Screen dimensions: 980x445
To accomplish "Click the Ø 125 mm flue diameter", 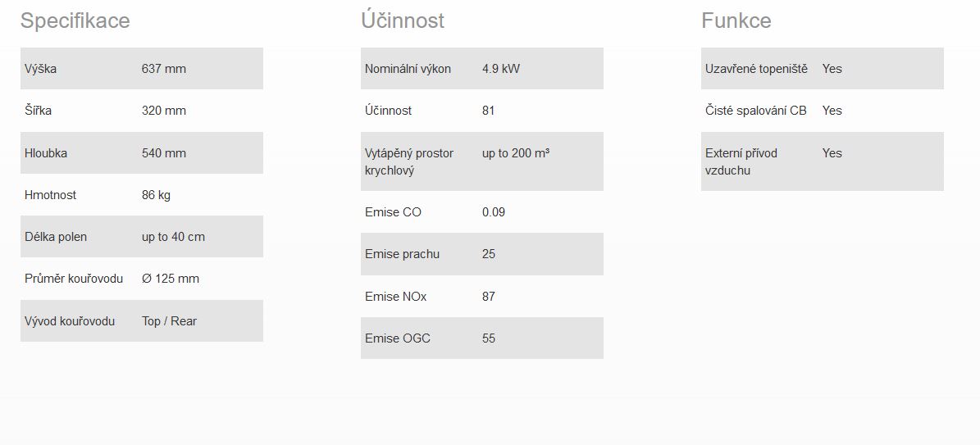I will (171, 279).
